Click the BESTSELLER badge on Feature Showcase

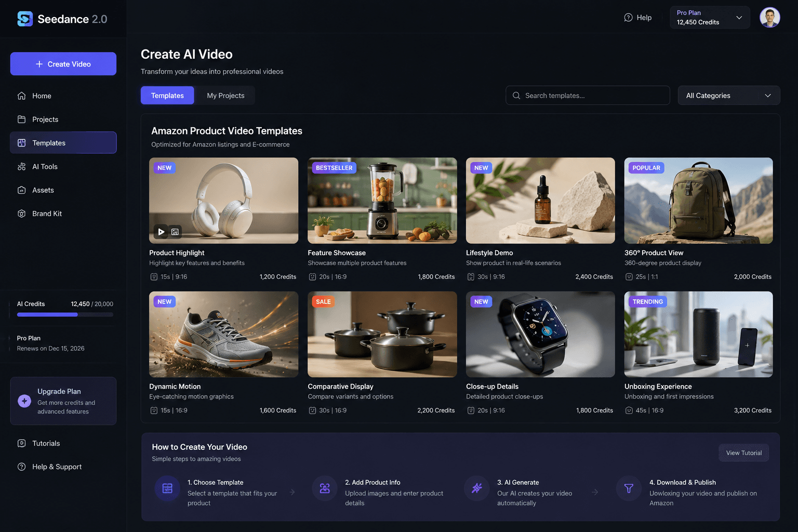click(x=334, y=168)
